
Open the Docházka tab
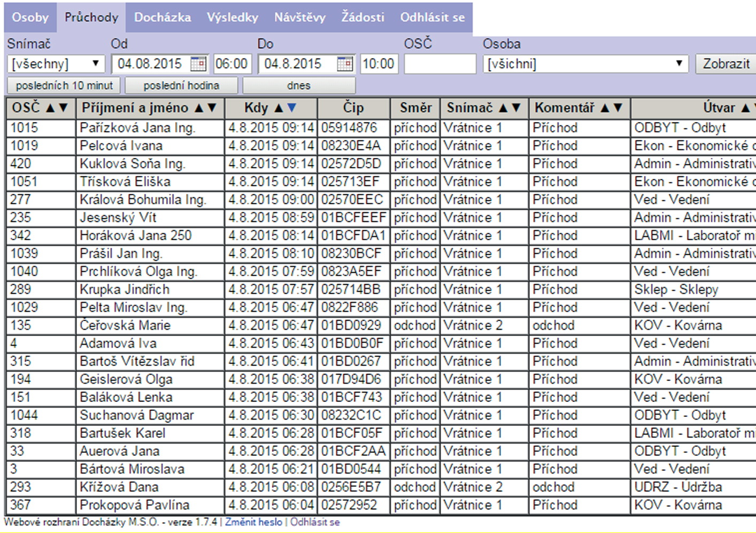click(x=163, y=17)
